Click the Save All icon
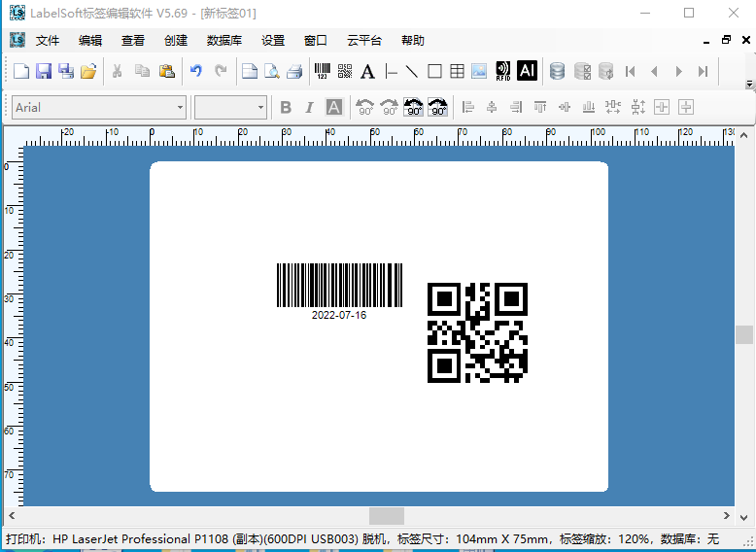 pos(66,71)
